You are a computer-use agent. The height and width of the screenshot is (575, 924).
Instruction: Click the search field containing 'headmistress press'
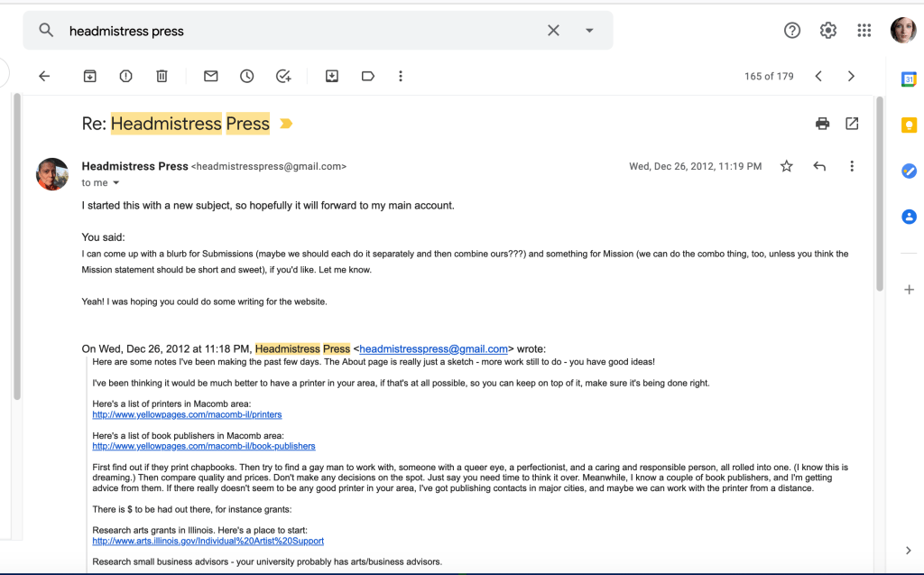[298, 31]
